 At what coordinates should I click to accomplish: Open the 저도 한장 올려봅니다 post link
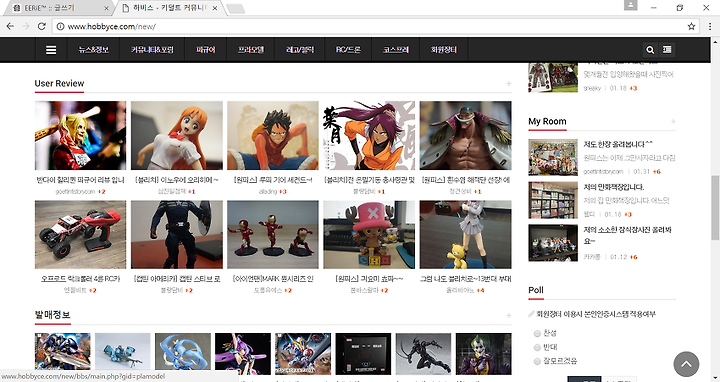pos(618,144)
